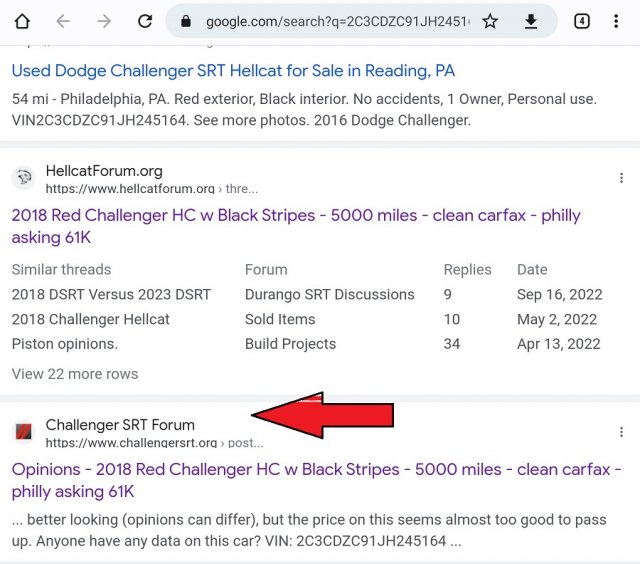640x564 pixels.
Task: Open the tab switcher showing 4 tabs
Action: [x=582, y=21]
